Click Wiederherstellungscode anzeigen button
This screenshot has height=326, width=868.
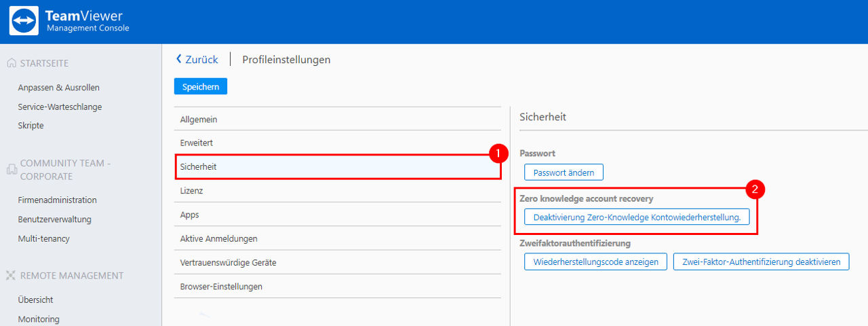coord(595,261)
